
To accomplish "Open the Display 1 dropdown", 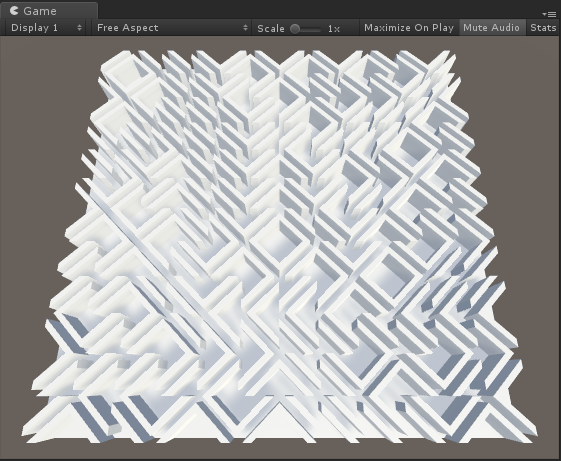I will (46, 28).
